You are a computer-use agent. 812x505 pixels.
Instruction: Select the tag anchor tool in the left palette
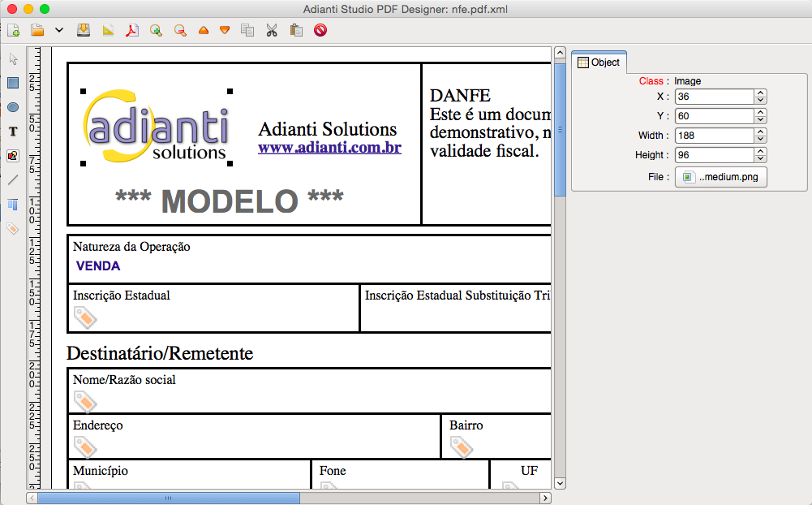(x=13, y=229)
